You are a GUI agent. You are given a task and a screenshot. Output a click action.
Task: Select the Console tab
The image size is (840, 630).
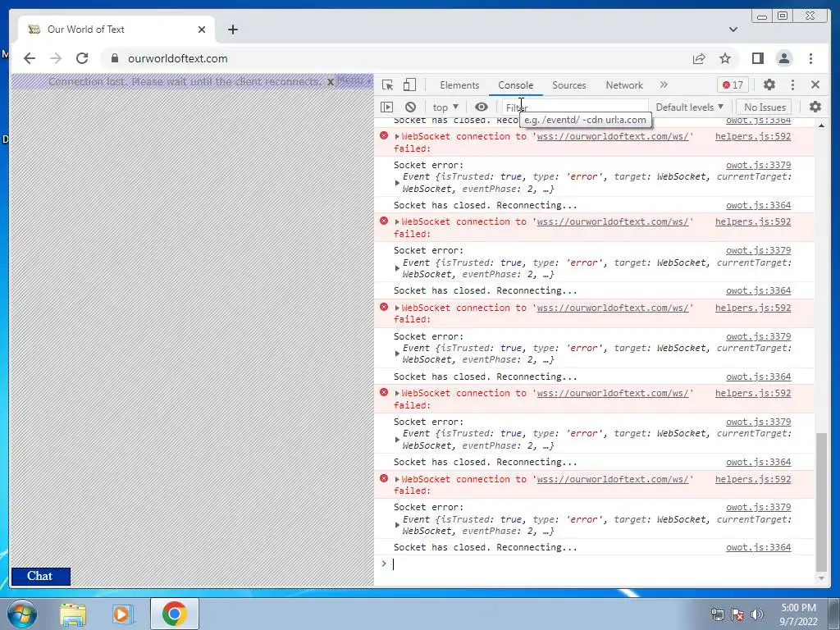[515, 85]
